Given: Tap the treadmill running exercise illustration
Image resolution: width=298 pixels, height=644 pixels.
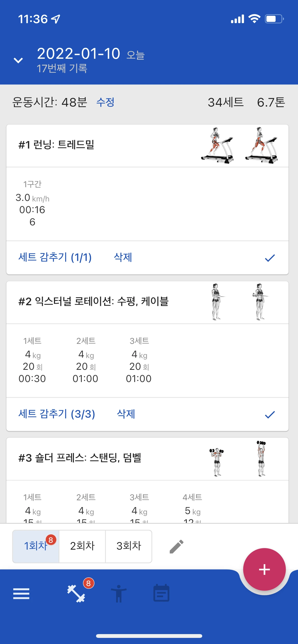Looking at the screenshot, I should point(239,145).
